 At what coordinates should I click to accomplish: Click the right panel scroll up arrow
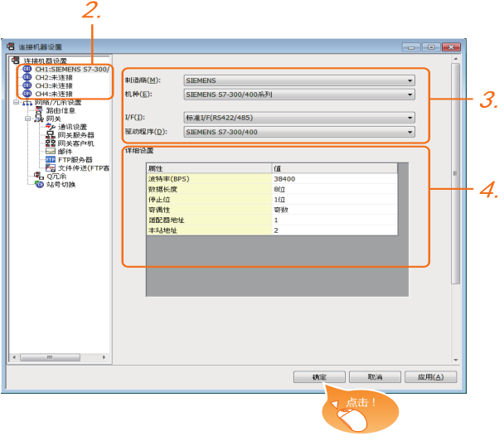coord(455,59)
